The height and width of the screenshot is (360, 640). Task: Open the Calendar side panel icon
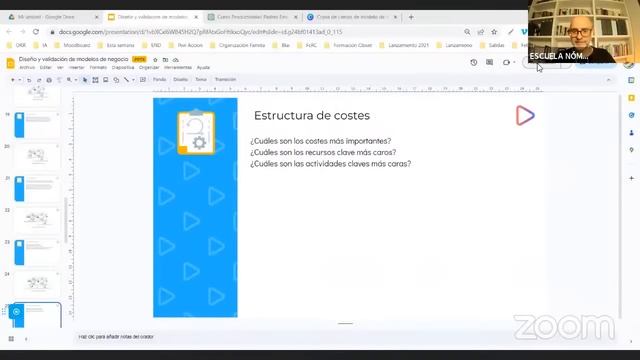(x=631, y=80)
